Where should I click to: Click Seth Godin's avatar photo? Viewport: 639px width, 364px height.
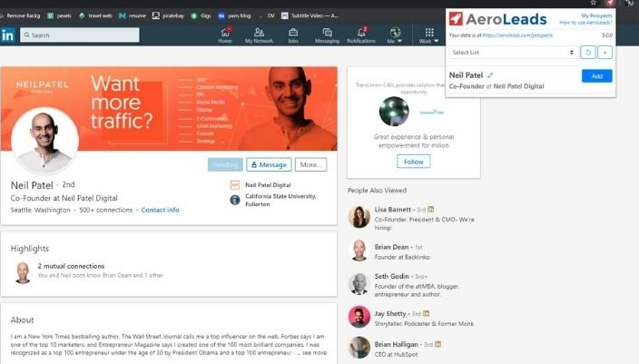click(359, 284)
